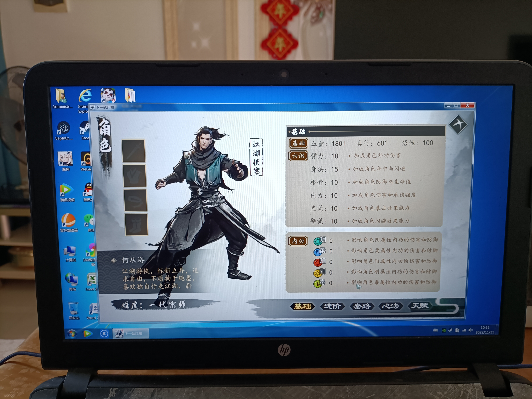Click the K music player taskbar icon
The height and width of the screenshot is (399, 532).
[x=104, y=334]
